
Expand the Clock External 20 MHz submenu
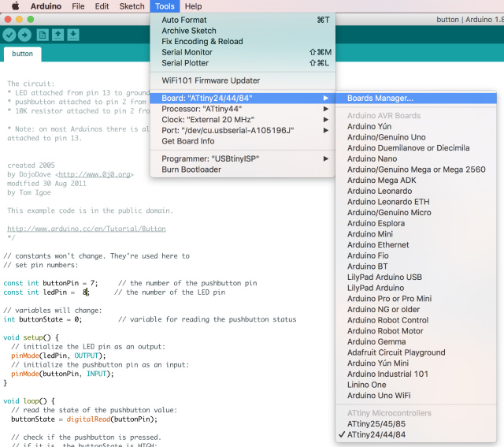(x=243, y=120)
